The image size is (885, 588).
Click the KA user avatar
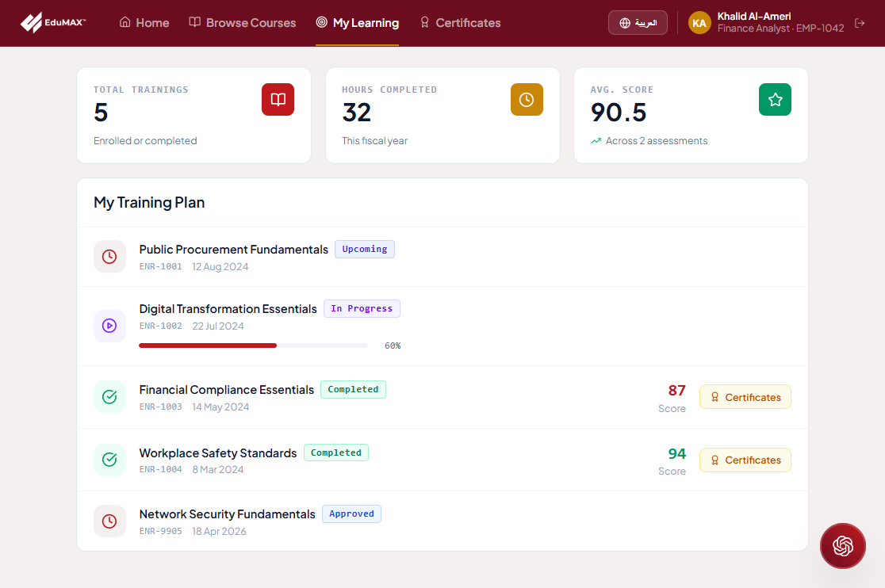(x=699, y=22)
